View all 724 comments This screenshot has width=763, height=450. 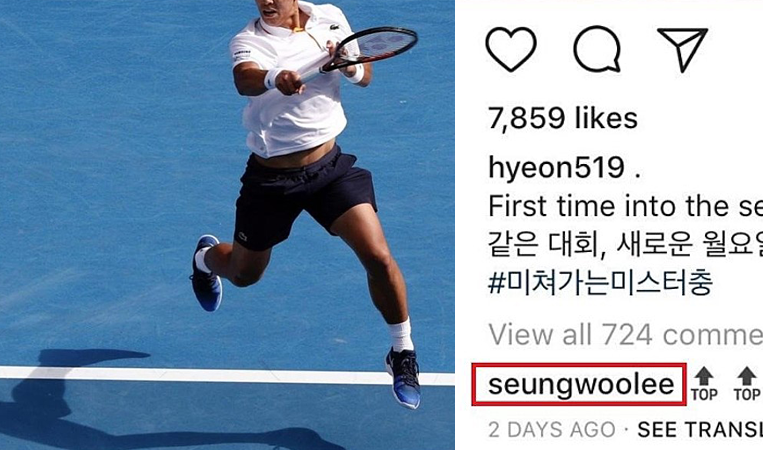(625, 335)
